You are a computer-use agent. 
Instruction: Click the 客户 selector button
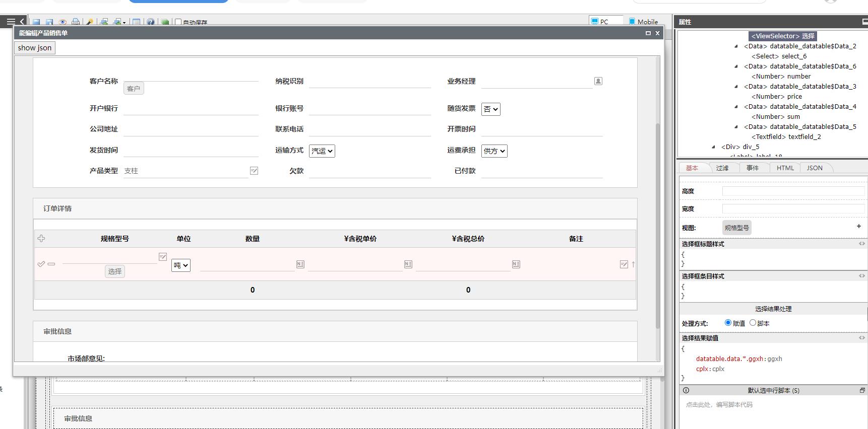click(134, 89)
